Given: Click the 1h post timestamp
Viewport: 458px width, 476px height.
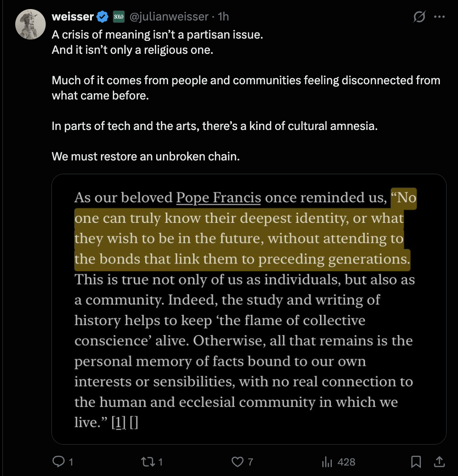Looking at the screenshot, I should 223,17.
